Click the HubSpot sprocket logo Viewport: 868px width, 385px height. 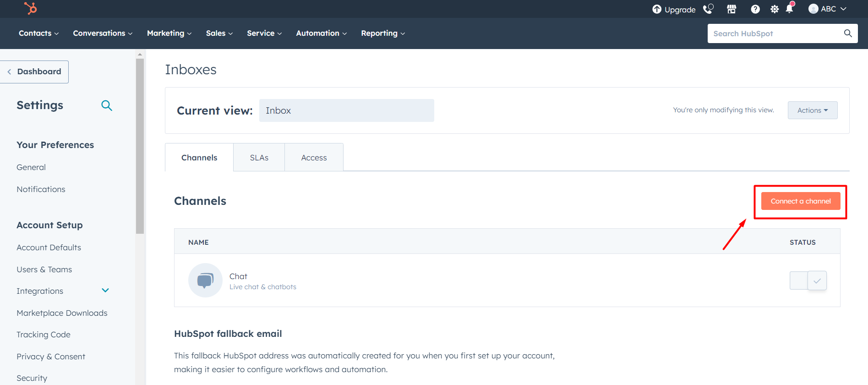[30, 8]
